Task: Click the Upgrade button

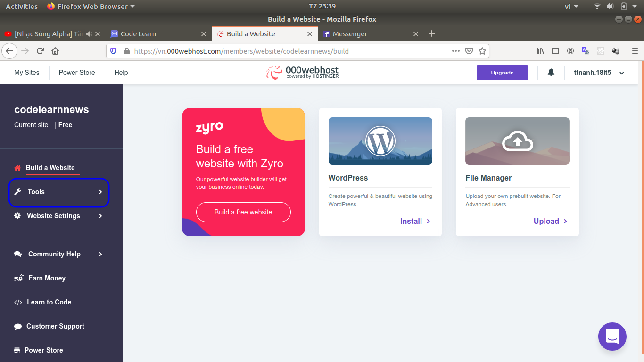Action: [x=502, y=73]
